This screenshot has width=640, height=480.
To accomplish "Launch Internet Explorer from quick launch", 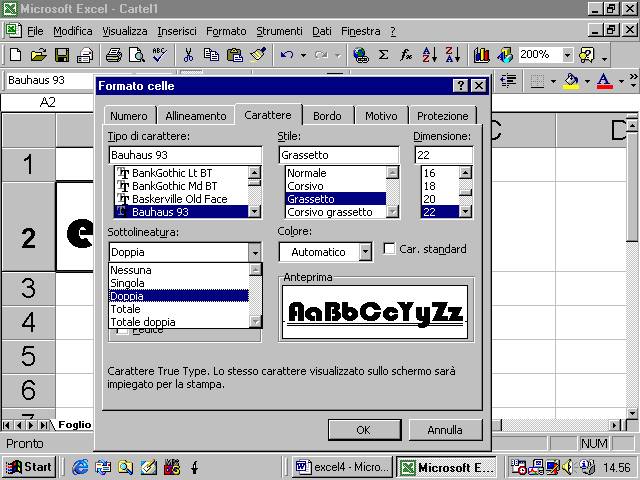I will [80, 467].
